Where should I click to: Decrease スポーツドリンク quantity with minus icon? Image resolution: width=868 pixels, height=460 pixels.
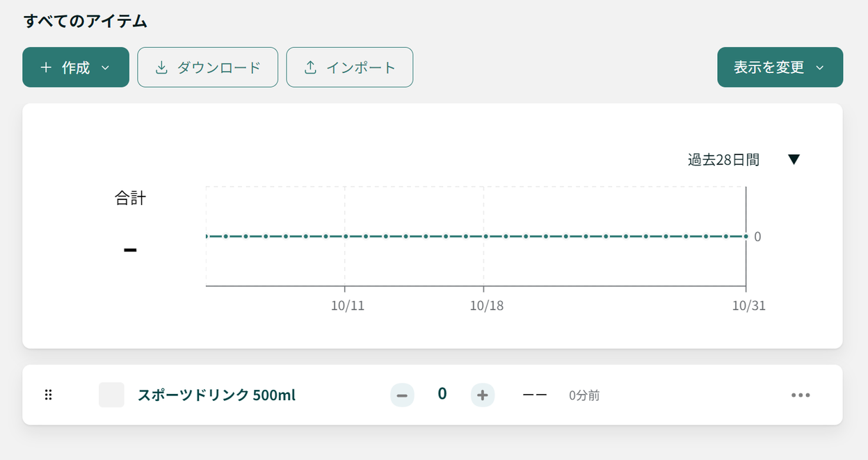[402, 395]
